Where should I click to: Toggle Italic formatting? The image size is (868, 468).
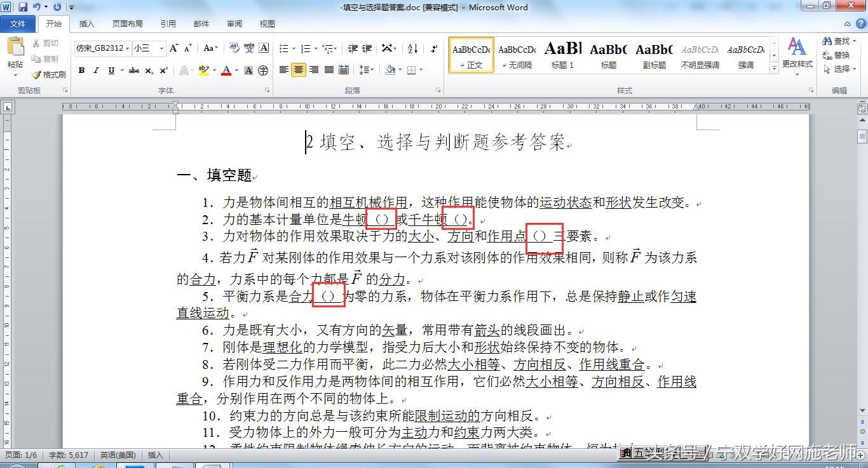click(x=96, y=70)
